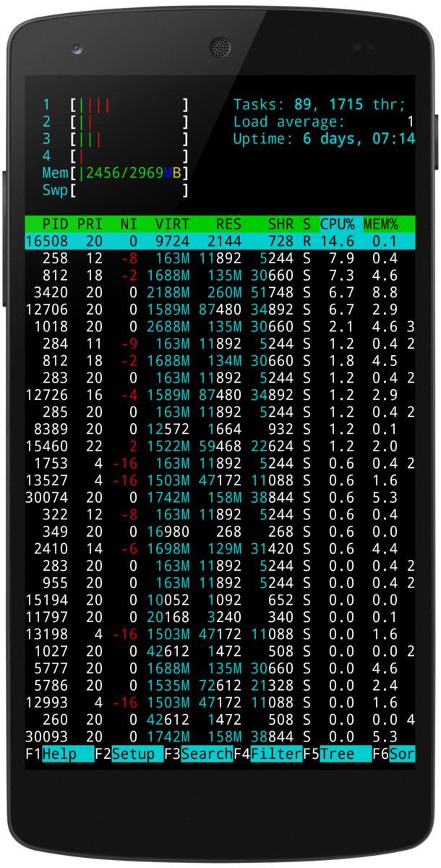
Task: Click the memory usage meter bar
Action: [x=129, y=173]
